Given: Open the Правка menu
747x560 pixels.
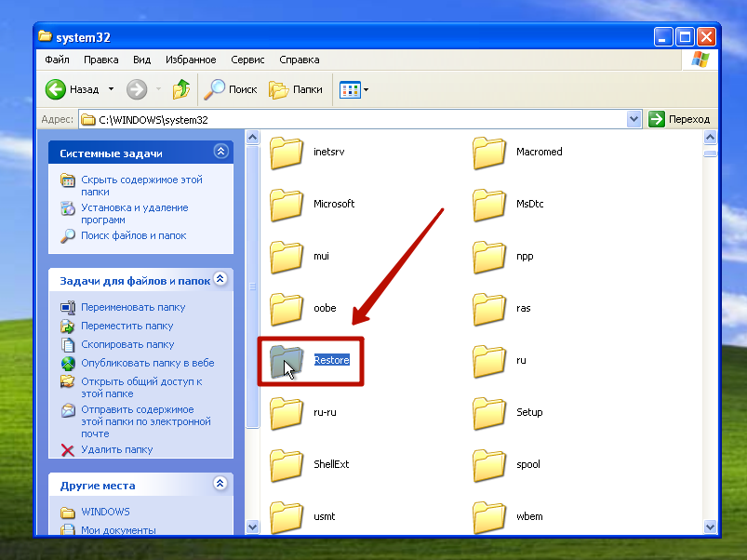Looking at the screenshot, I should click(x=101, y=60).
